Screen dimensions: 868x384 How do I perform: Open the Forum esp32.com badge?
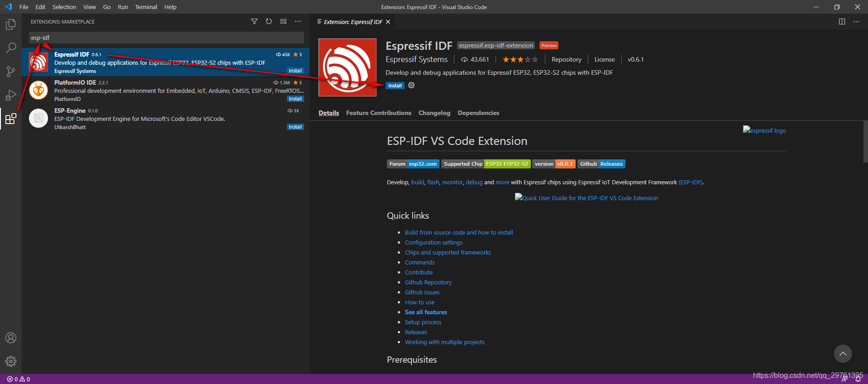tap(413, 164)
